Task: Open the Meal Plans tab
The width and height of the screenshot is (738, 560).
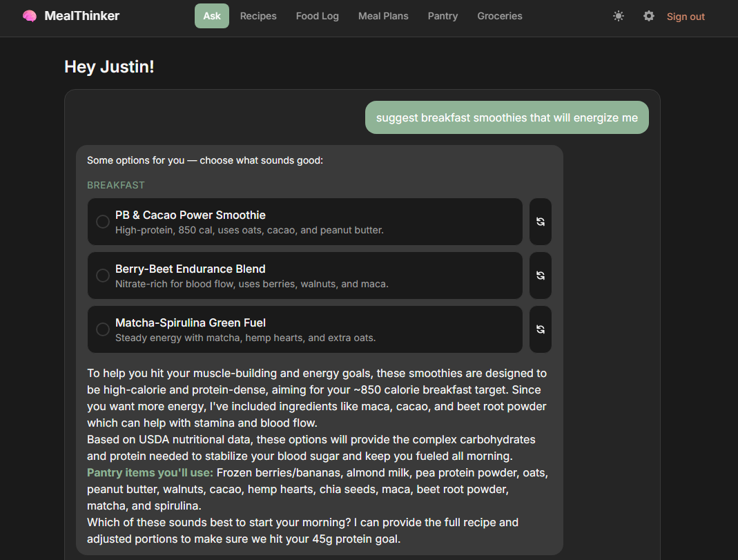Action: coord(383,15)
